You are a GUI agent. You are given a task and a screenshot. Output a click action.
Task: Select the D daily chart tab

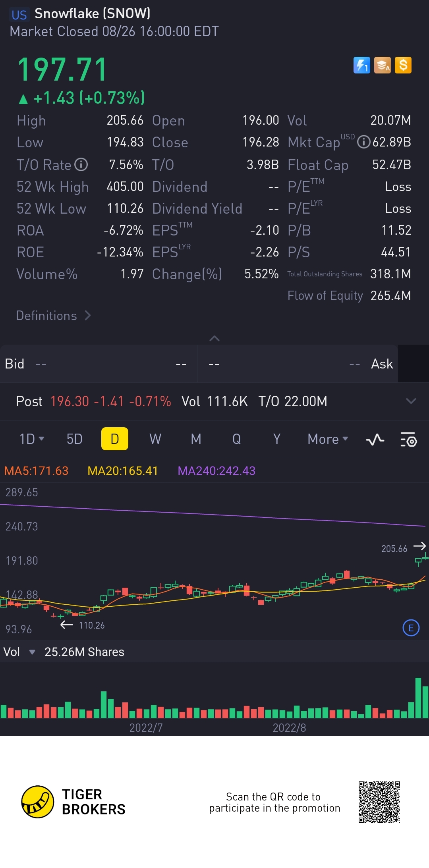point(115,439)
